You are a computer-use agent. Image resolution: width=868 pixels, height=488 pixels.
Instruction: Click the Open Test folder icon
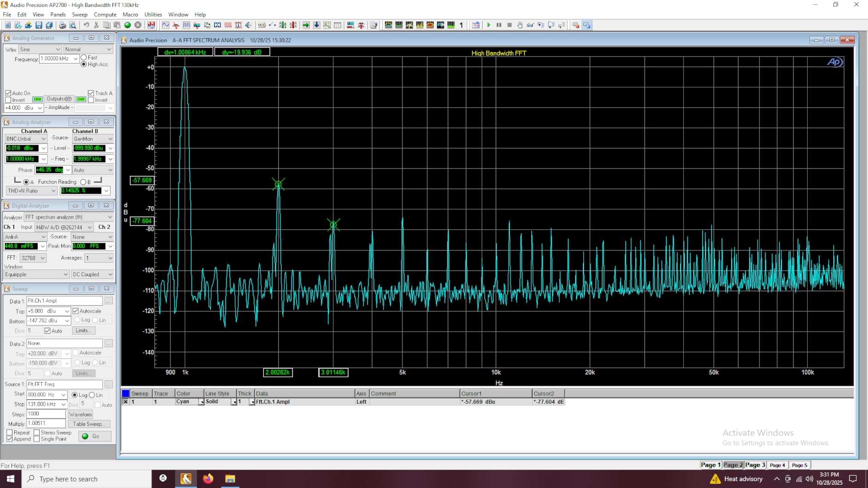pos(28,25)
